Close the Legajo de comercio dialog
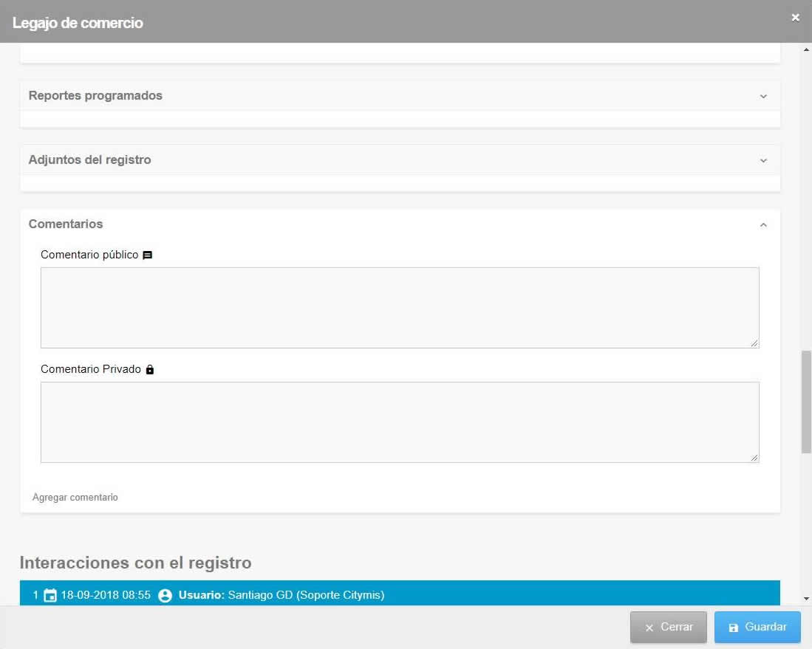 pyautogui.click(x=796, y=18)
